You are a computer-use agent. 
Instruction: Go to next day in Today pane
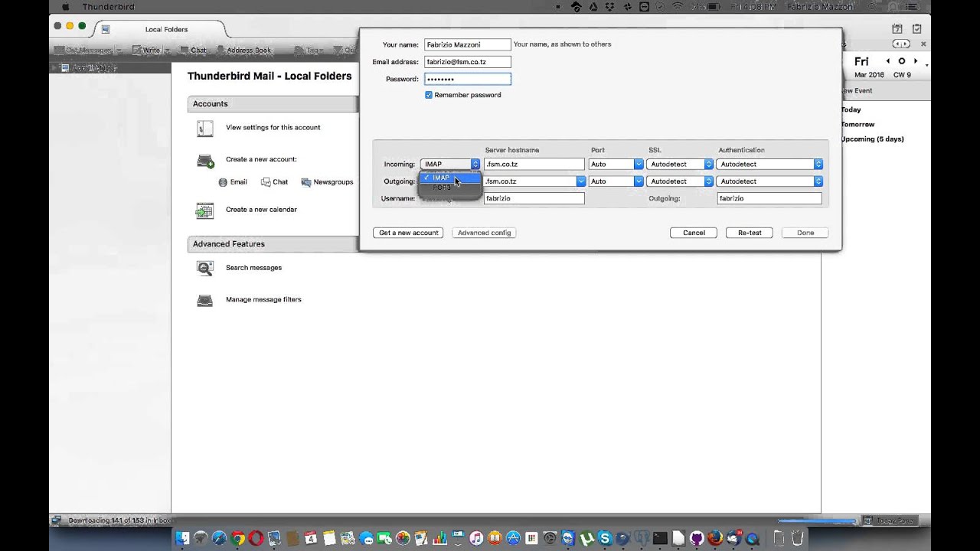click(916, 61)
